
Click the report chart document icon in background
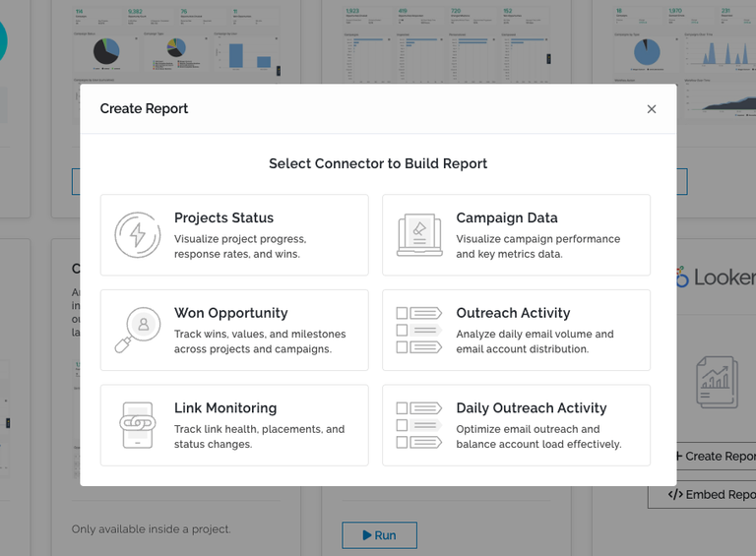[717, 382]
